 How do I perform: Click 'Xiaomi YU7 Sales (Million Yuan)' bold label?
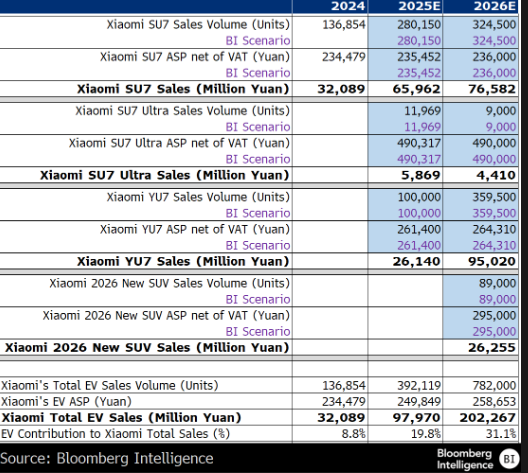coord(183,262)
